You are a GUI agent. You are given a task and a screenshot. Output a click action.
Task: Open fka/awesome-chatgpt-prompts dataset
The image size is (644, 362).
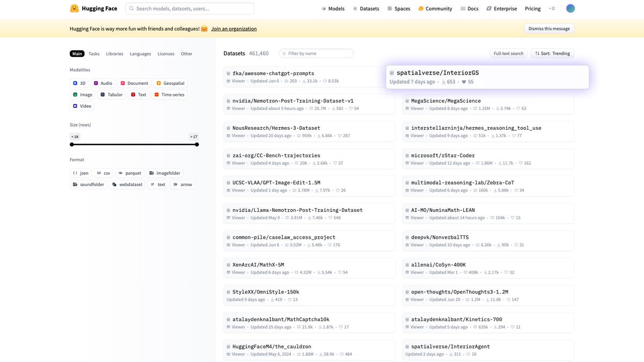click(x=309, y=77)
